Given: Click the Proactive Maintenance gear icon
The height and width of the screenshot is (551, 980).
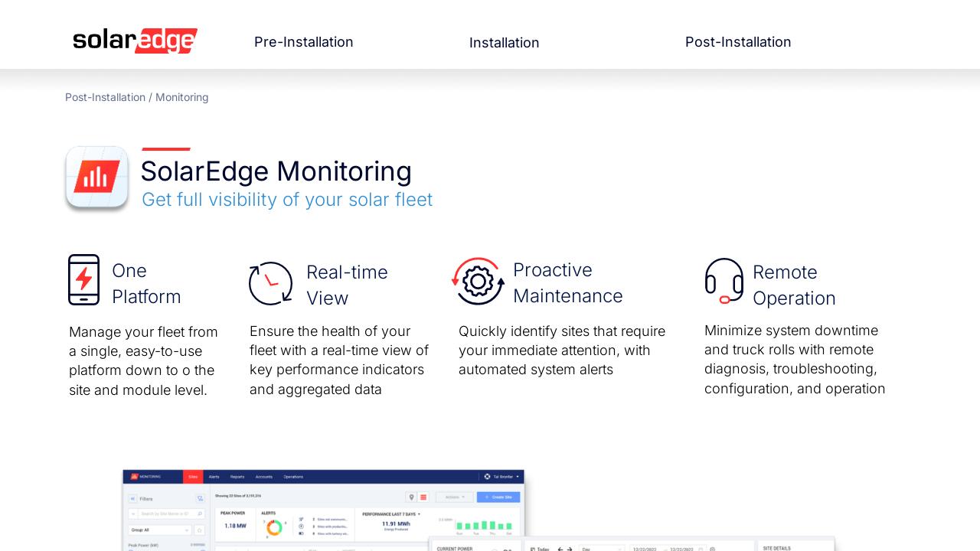Looking at the screenshot, I should tap(478, 281).
